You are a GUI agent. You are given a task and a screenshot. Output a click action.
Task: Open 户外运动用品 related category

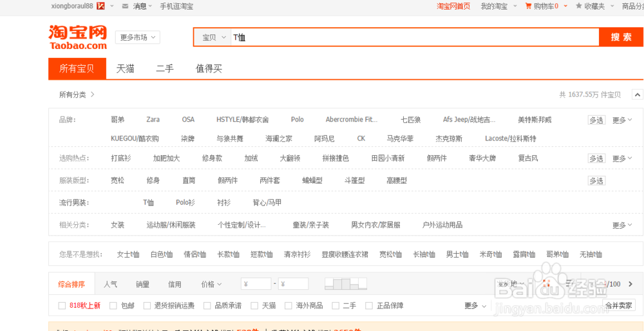coord(442,225)
